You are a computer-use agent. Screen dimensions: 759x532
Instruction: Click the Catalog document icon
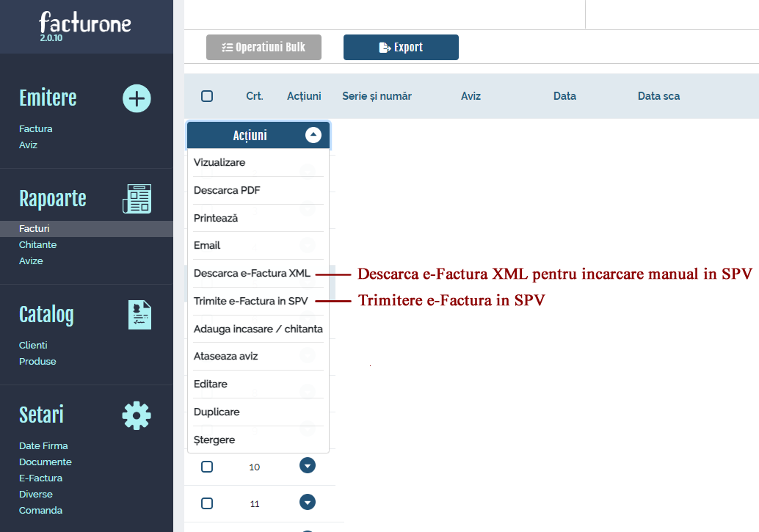coord(140,315)
